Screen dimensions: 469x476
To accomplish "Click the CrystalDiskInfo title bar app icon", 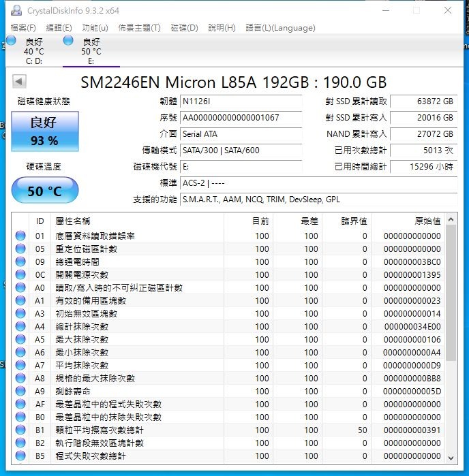I will pyautogui.click(x=16, y=11).
